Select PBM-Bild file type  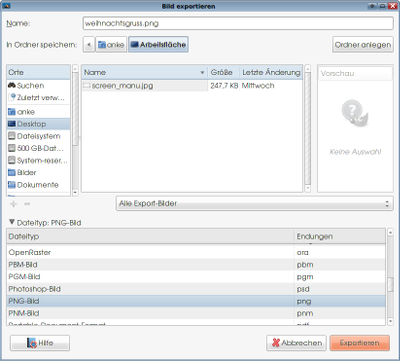coord(196,265)
